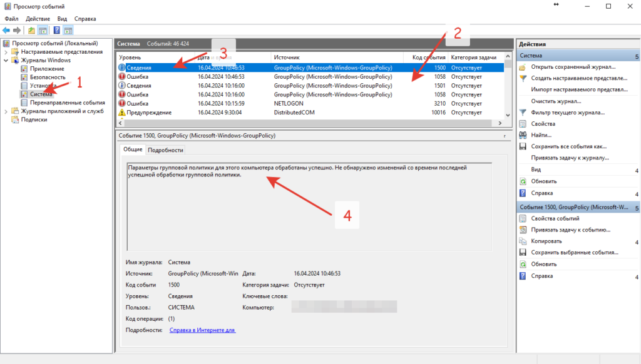The image size is (641, 364).
Task: Click the blue Help toolbar icon
Action: 56,30
